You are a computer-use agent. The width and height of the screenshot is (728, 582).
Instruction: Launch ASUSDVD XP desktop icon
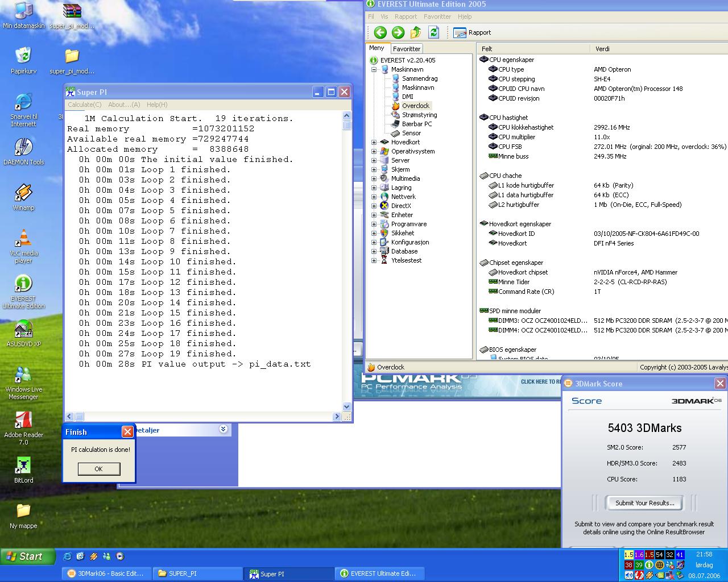[23, 334]
